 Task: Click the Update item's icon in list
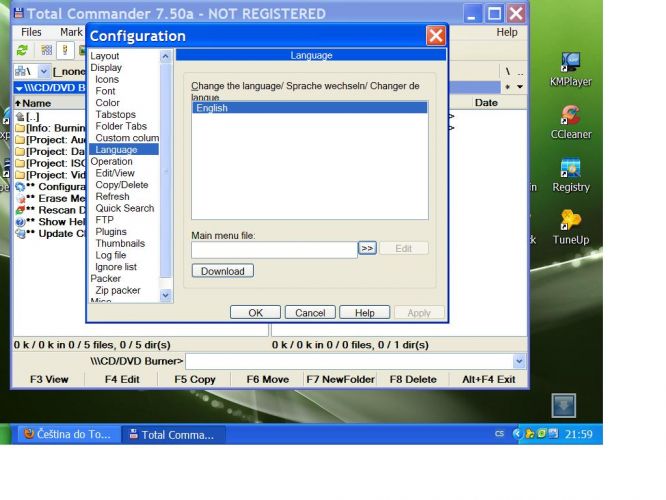pyautogui.click(x=20, y=233)
